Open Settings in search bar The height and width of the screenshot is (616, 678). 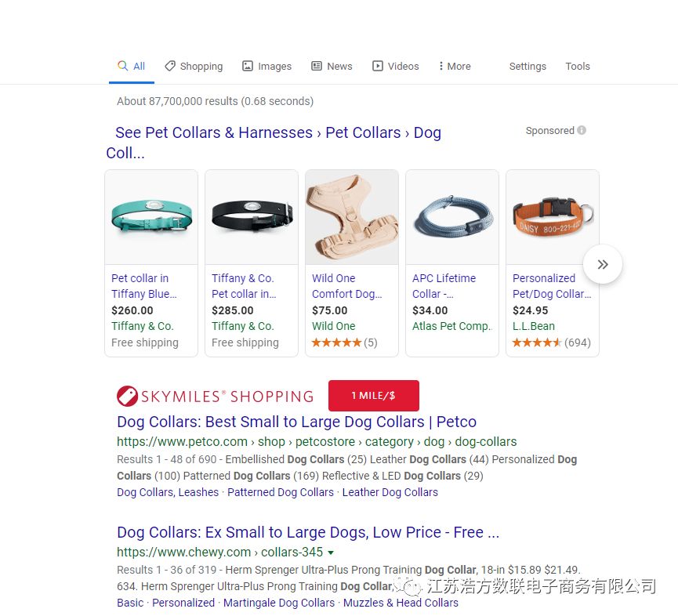[528, 66]
